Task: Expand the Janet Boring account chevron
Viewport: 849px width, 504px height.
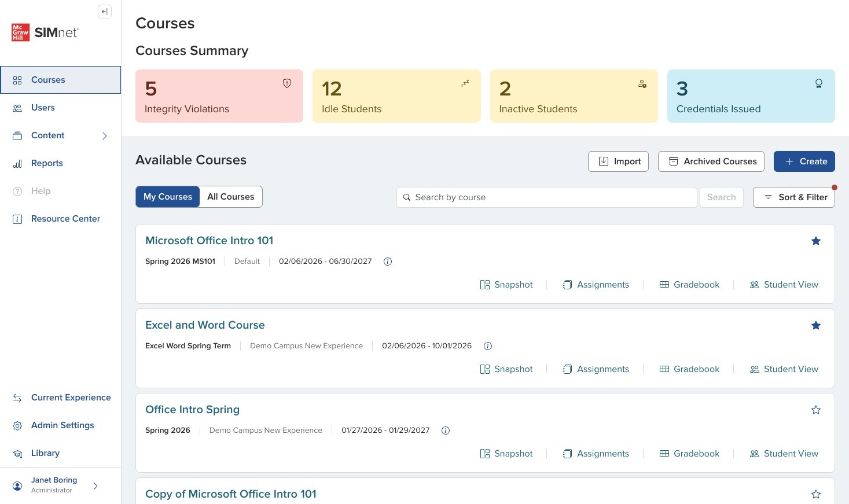Action: coord(95,486)
